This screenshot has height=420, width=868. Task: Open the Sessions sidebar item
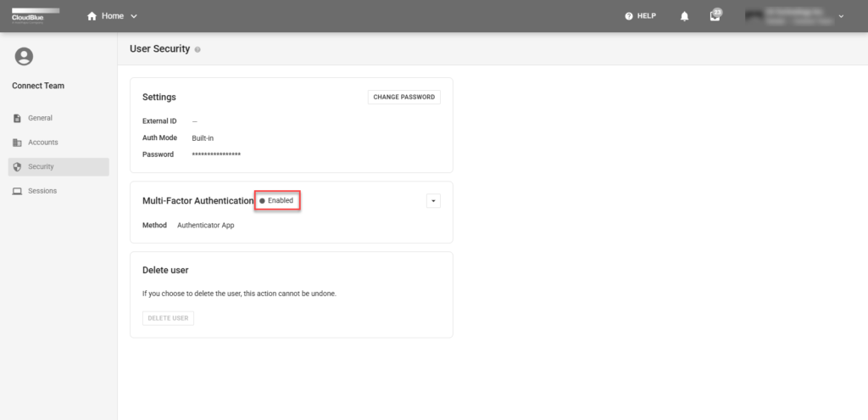42,191
